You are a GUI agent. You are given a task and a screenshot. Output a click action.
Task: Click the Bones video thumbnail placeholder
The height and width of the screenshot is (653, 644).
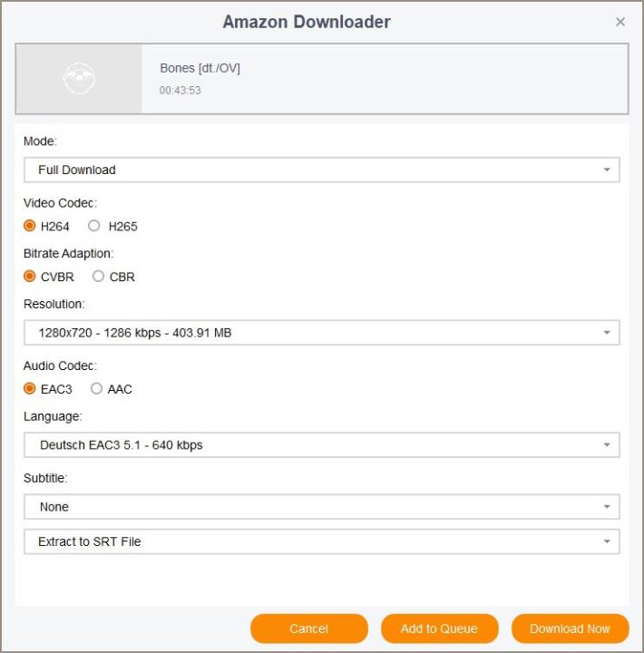point(79,79)
